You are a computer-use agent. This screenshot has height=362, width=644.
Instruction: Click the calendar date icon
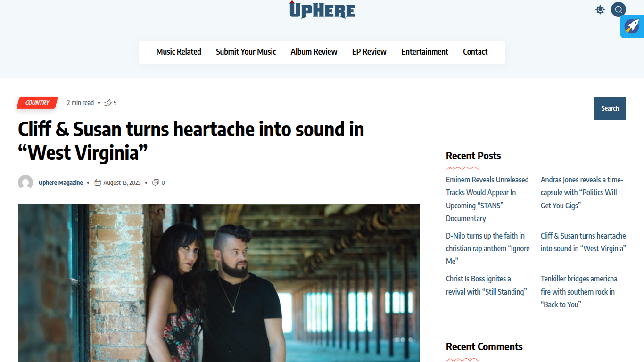tap(98, 182)
